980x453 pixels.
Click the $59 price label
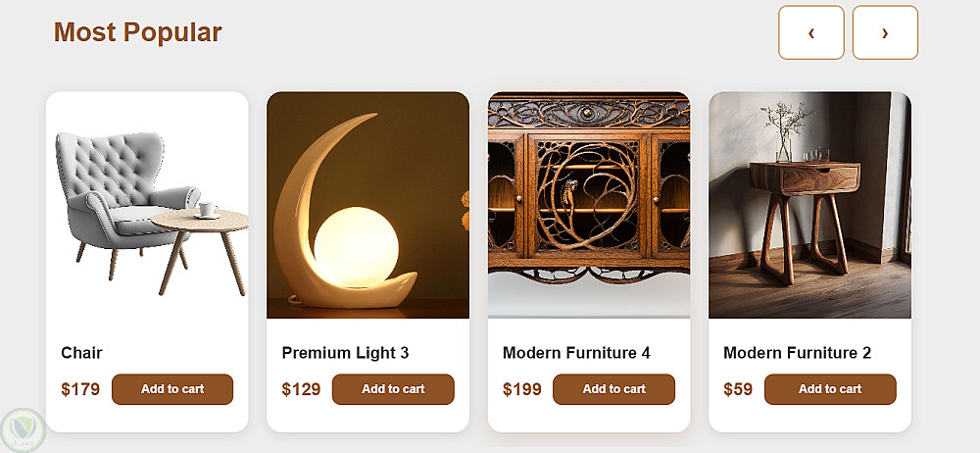(738, 389)
